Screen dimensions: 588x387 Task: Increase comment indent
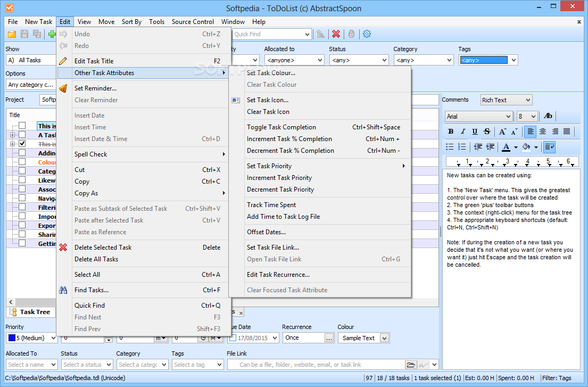[x=490, y=146]
